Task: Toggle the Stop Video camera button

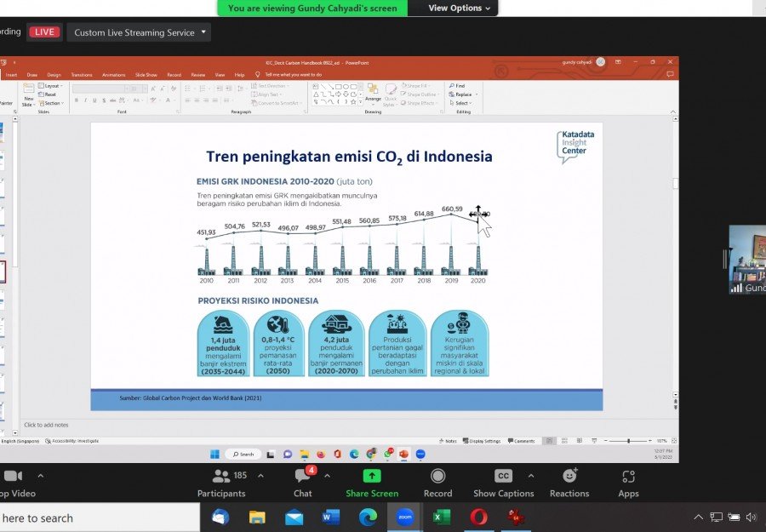Action: pyautogui.click(x=13, y=476)
